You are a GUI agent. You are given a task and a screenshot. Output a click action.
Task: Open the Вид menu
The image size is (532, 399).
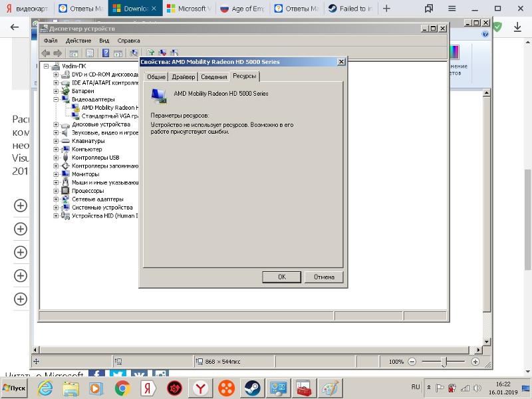pos(104,41)
